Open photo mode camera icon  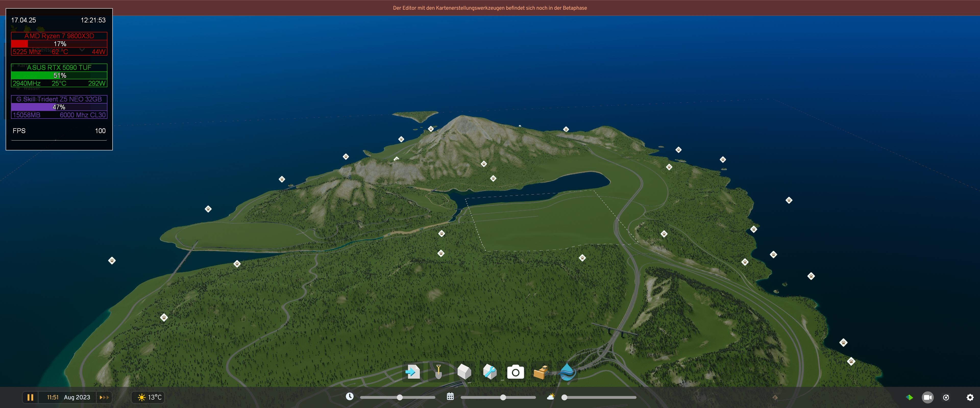[x=516, y=372]
